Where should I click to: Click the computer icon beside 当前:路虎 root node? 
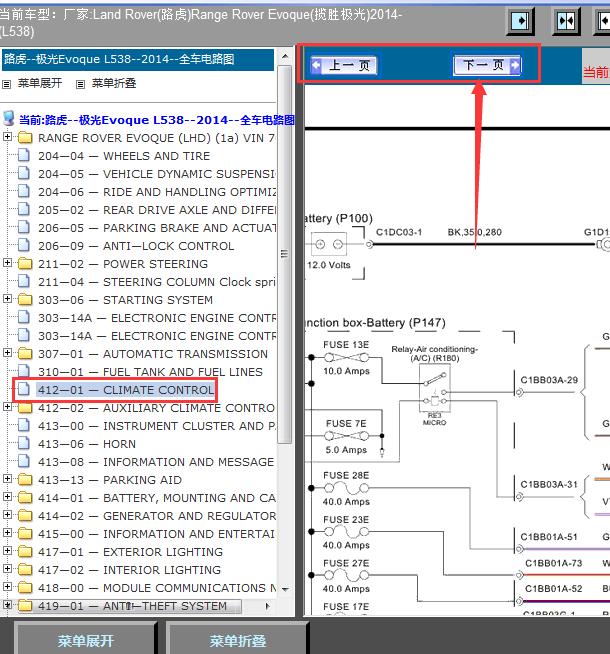point(9,118)
